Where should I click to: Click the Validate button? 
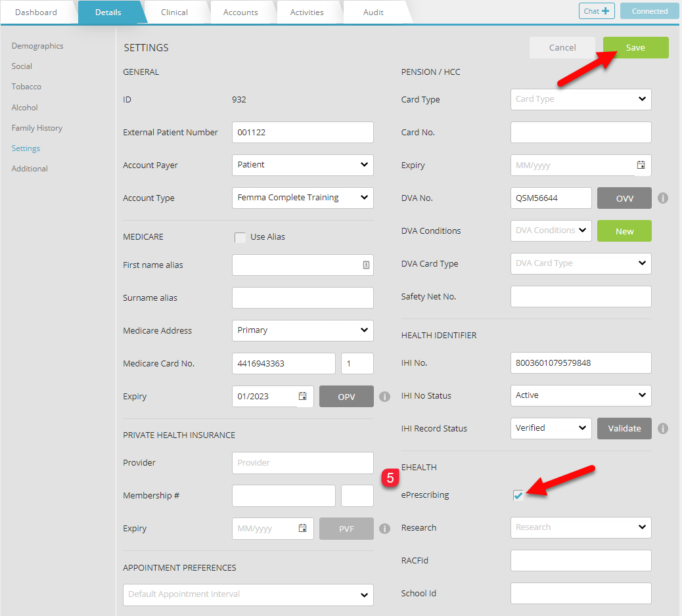point(624,429)
